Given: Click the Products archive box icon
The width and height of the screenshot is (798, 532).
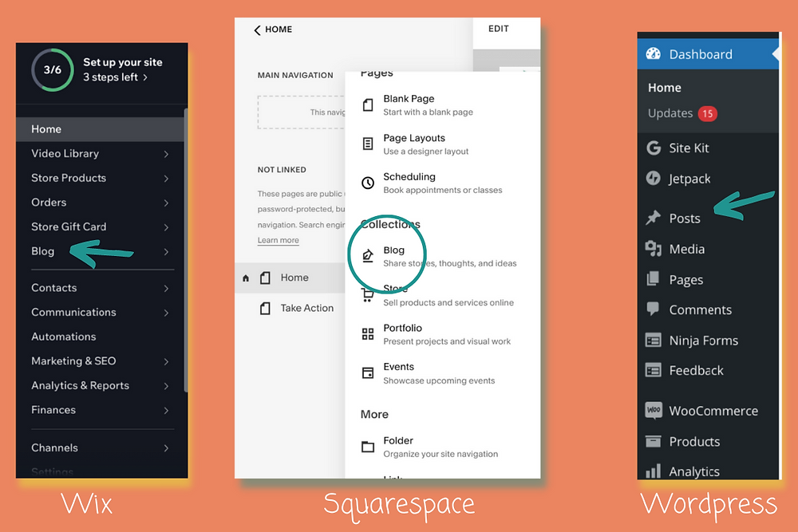Looking at the screenshot, I should 653,441.
